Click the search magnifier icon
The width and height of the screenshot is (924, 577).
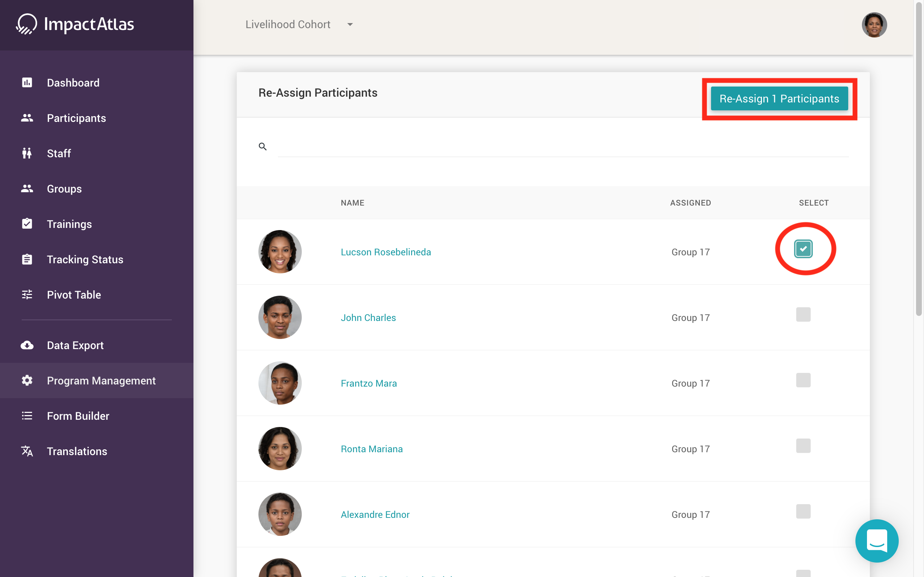coord(263,146)
